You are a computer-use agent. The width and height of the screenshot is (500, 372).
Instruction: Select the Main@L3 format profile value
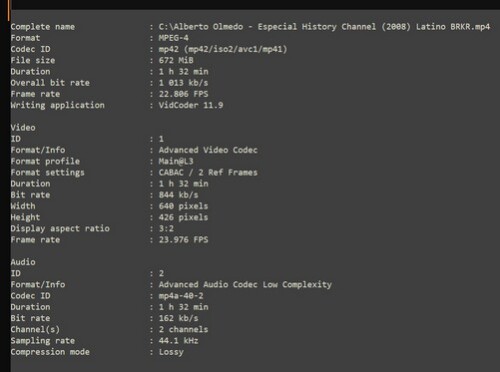[x=176, y=161]
